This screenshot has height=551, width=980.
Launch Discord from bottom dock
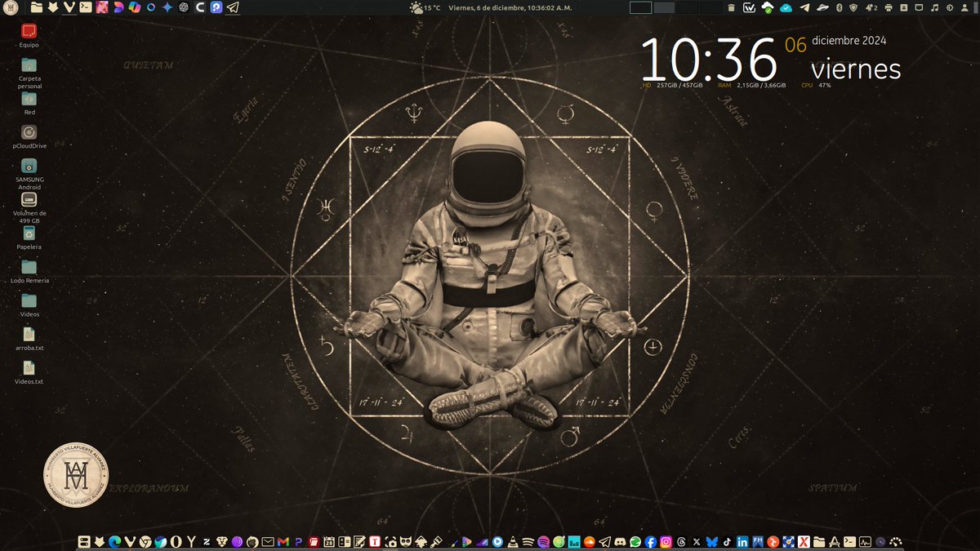[620, 541]
